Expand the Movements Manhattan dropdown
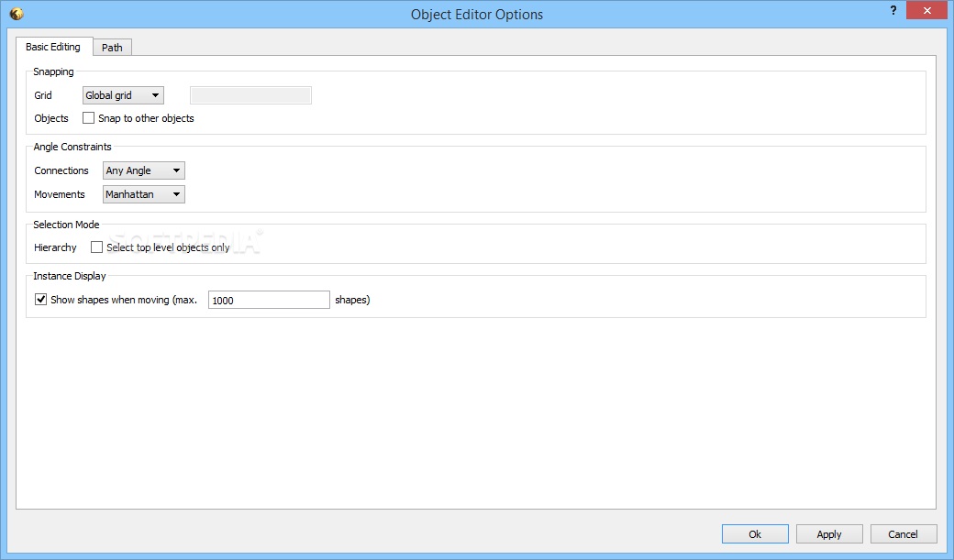 144,194
